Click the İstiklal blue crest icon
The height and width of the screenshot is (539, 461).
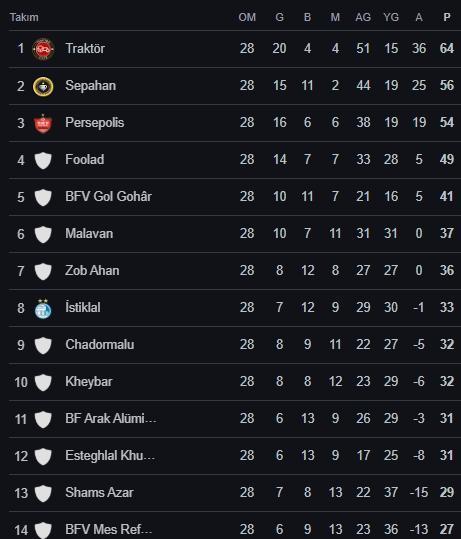[43, 308]
